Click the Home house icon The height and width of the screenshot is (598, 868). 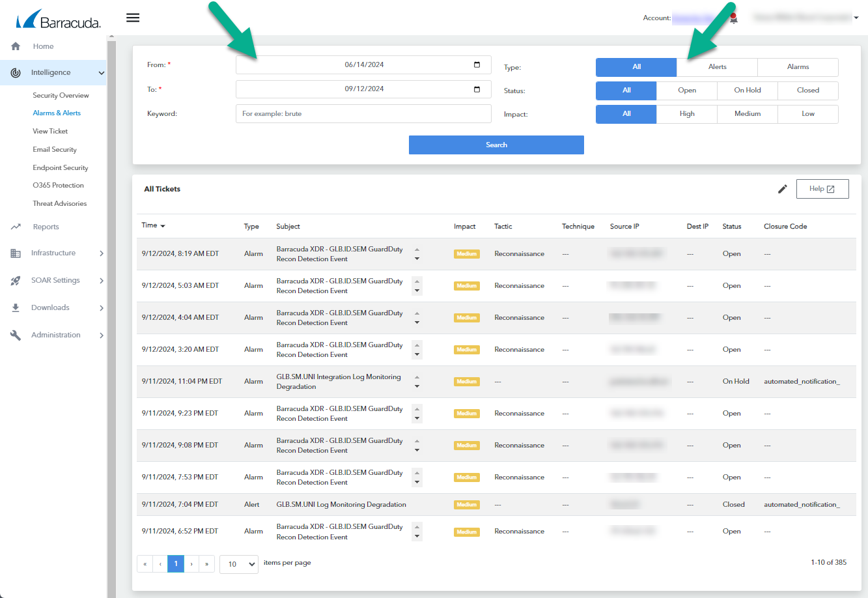point(16,46)
